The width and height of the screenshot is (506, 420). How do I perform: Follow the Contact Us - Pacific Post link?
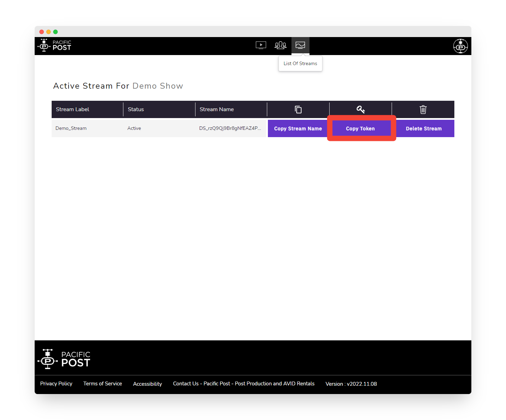pos(244,384)
